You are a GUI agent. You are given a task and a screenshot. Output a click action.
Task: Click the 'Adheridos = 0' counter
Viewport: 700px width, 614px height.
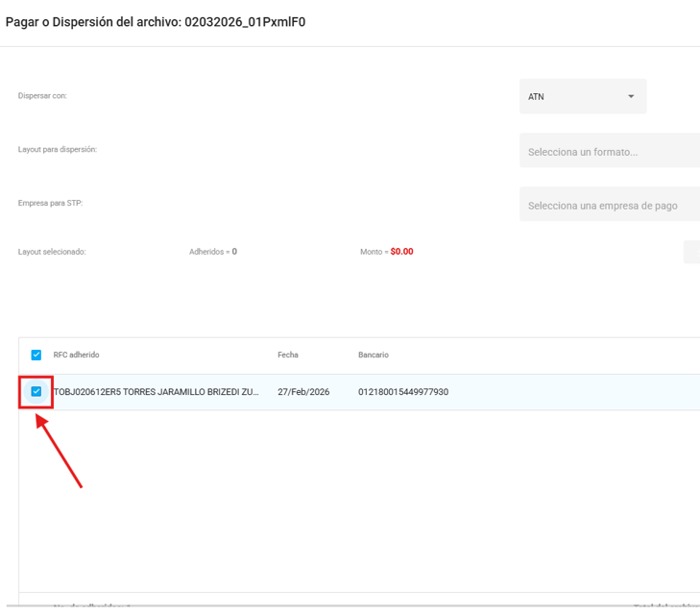click(x=213, y=252)
